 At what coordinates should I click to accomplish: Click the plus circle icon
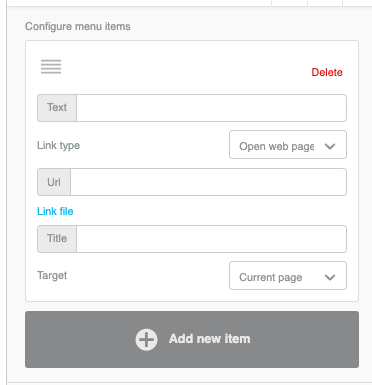(x=146, y=340)
